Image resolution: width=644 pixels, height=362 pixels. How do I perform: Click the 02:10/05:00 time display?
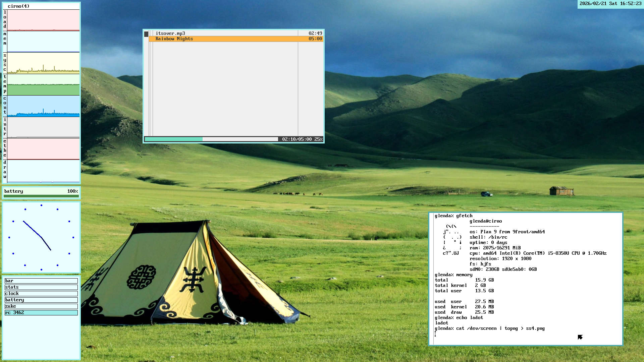pyautogui.click(x=297, y=139)
